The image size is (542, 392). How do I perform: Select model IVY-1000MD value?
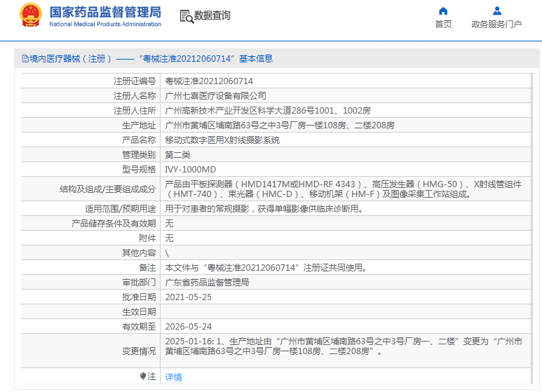pos(191,170)
